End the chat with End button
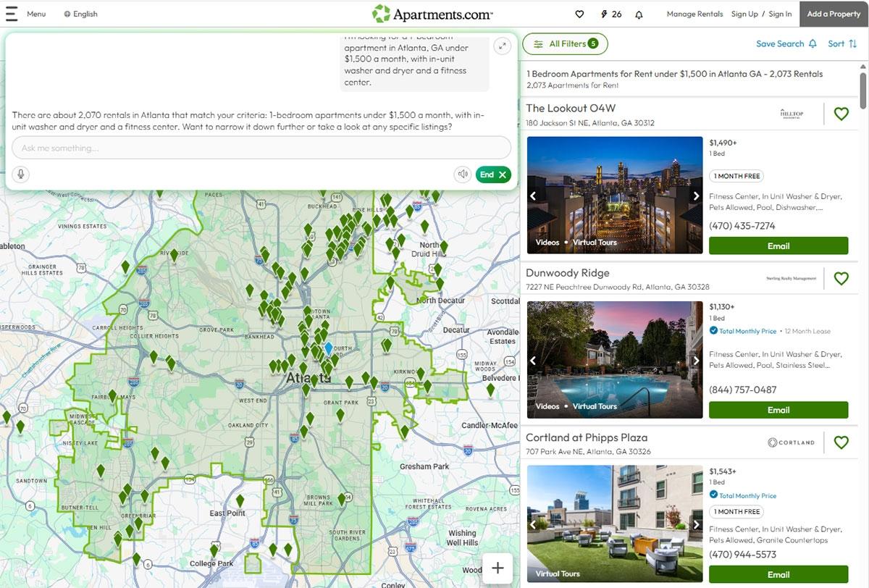The height and width of the screenshot is (588, 869). point(493,175)
